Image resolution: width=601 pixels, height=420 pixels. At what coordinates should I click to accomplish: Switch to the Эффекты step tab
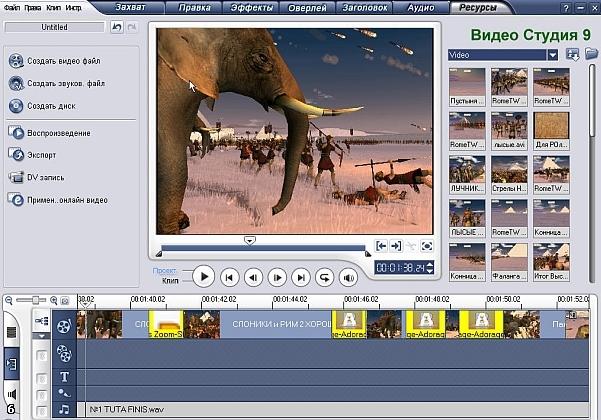click(x=251, y=8)
